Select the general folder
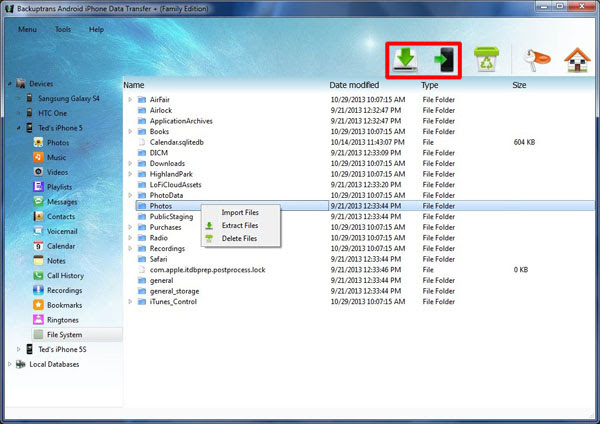600x424 pixels. coord(161,280)
